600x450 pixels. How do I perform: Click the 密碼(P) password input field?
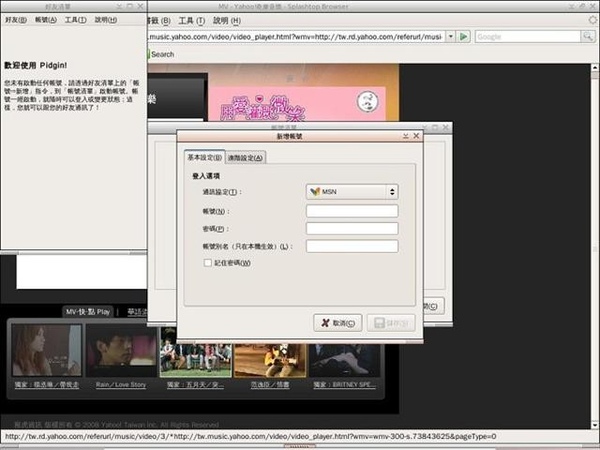point(352,228)
